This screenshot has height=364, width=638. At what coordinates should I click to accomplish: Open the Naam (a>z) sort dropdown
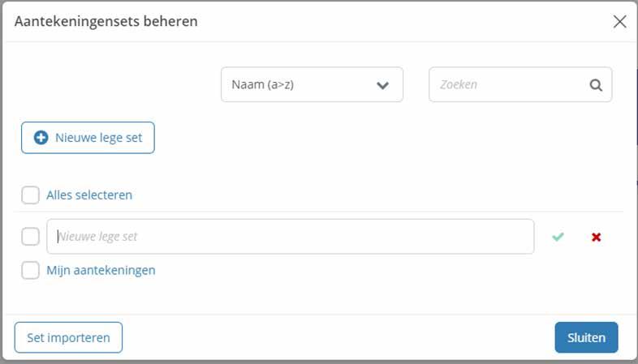tap(312, 84)
